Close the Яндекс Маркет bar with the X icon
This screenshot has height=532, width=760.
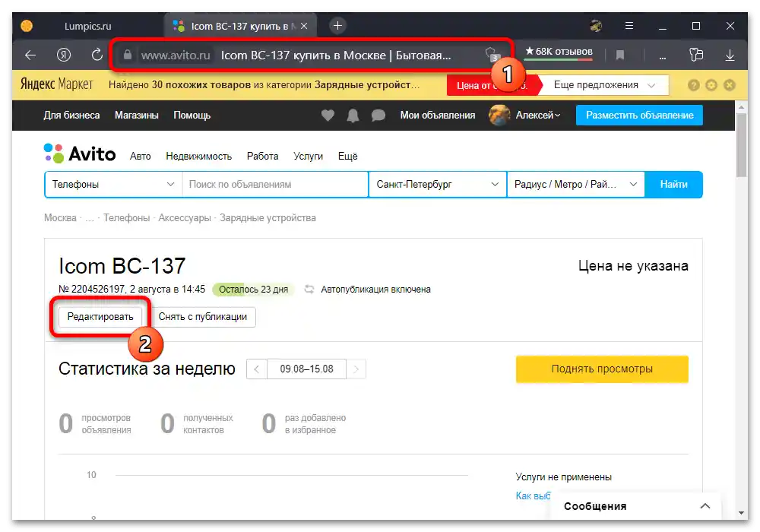[729, 85]
